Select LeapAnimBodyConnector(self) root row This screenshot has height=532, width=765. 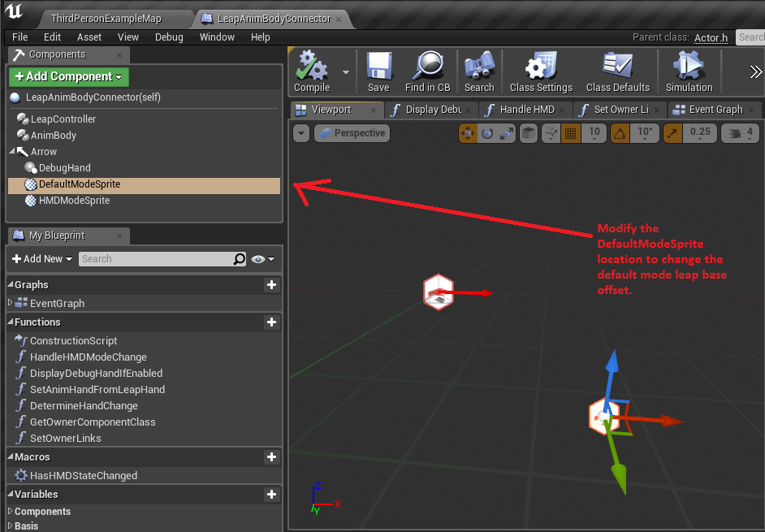coord(144,97)
